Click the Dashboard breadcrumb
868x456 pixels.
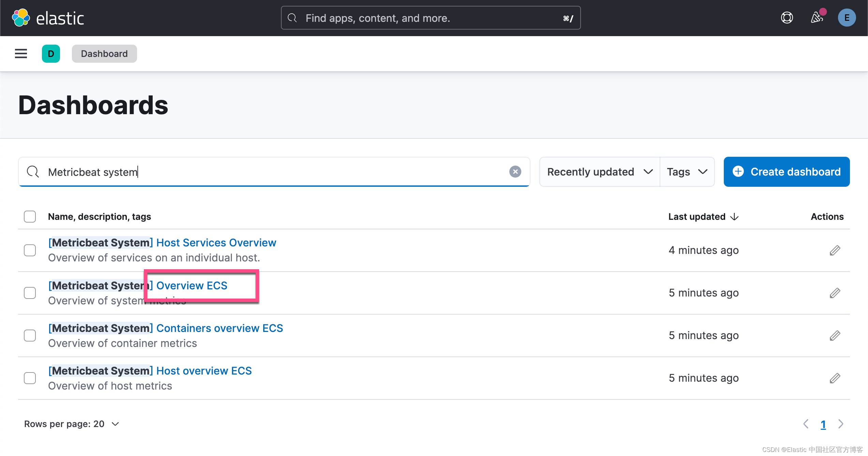[x=104, y=54]
